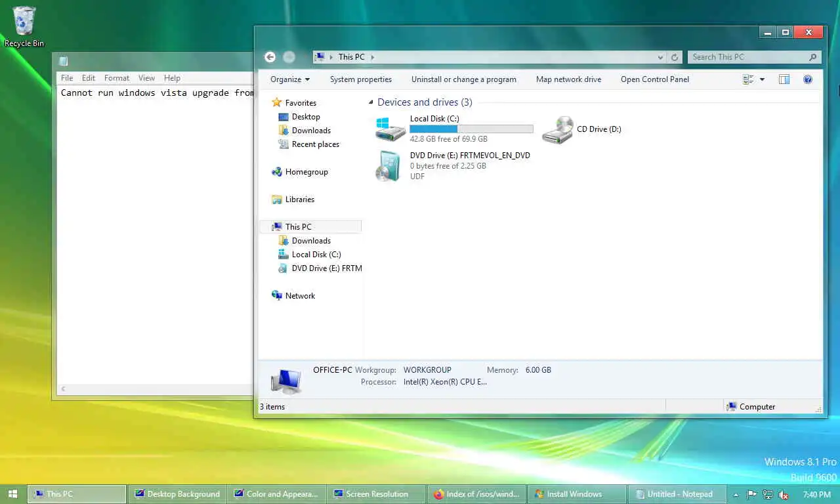Click the Forward arrow in Explorer
This screenshot has width=840, height=504.
coord(289,57)
